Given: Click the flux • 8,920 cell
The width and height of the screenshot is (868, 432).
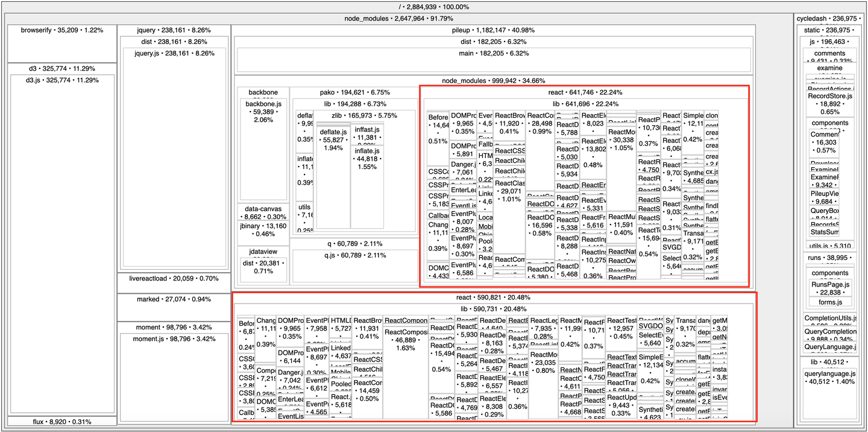Looking at the screenshot, I should tap(61, 422).
